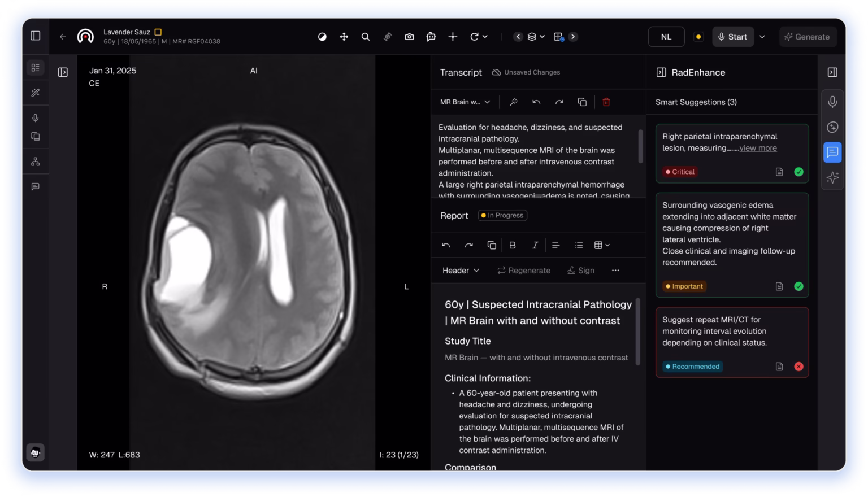Screen dimensions: 868x497
Task: Open the more options ellipsis menu
Action: pos(615,271)
